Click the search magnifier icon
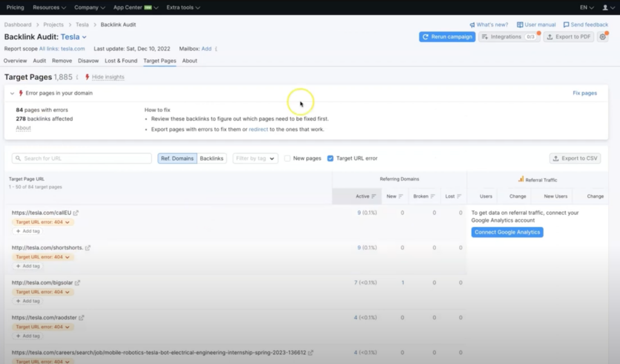This screenshot has height=364, width=620. point(18,158)
